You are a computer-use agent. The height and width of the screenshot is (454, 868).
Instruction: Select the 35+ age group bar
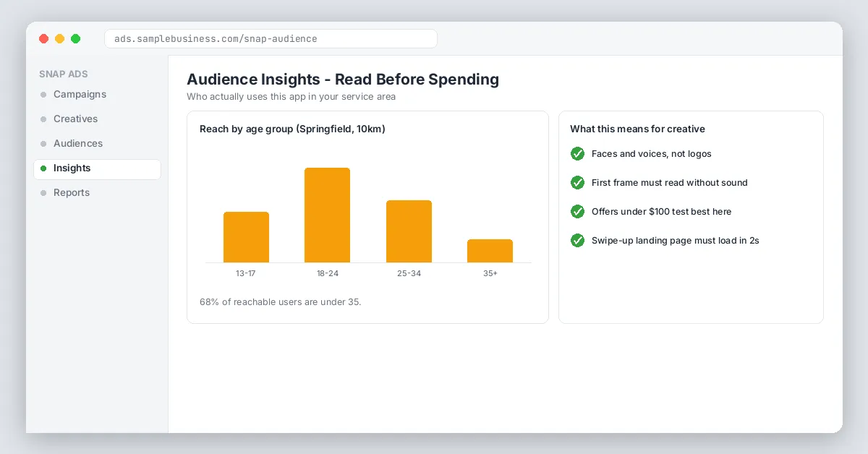(490, 251)
